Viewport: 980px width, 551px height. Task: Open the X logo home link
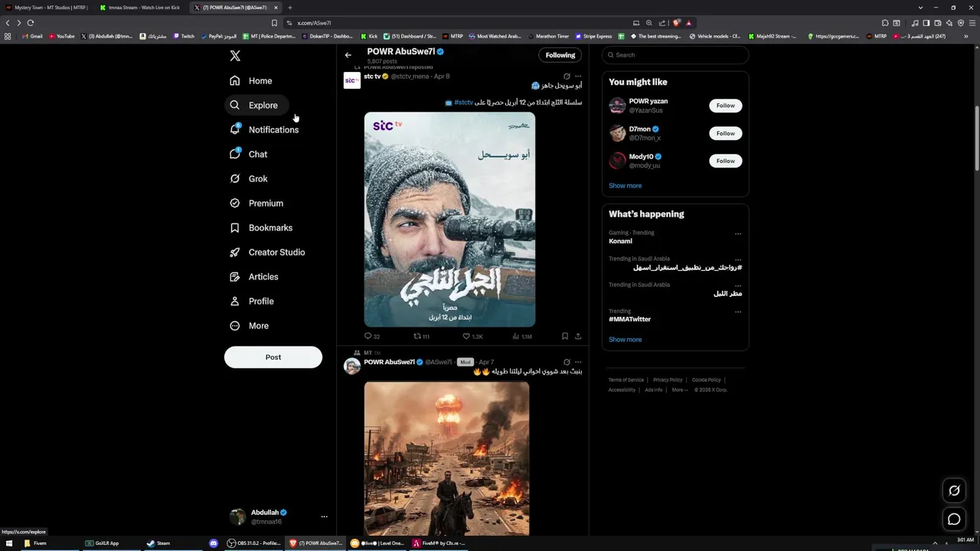click(235, 56)
